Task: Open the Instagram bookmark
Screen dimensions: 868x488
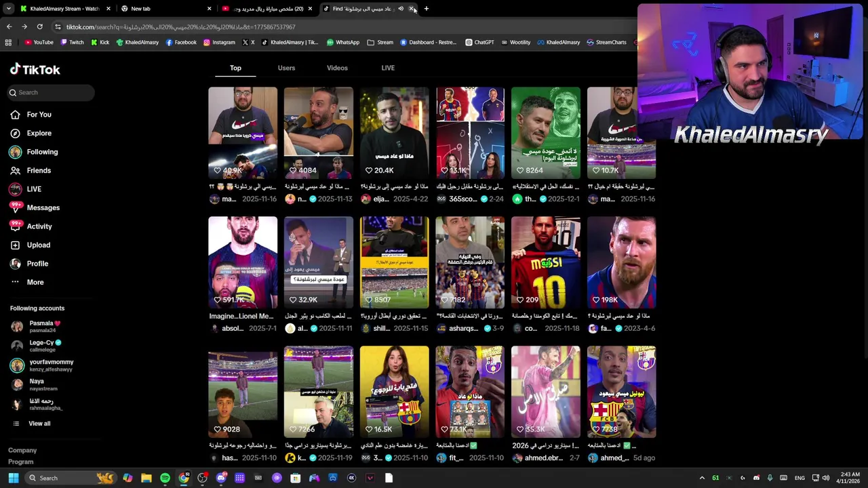Action: pos(219,42)
